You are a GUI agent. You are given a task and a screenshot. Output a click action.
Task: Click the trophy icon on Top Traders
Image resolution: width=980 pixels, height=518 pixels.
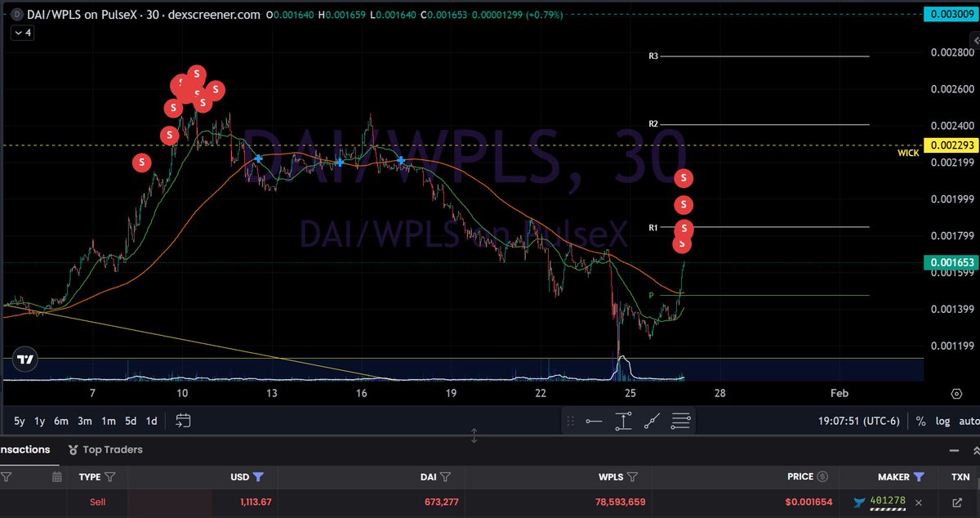pyautogui.click(x=73, y=449)
